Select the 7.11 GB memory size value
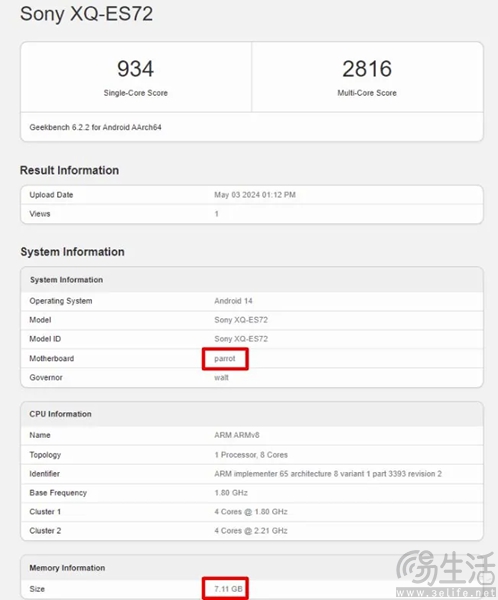 (229, 589)
